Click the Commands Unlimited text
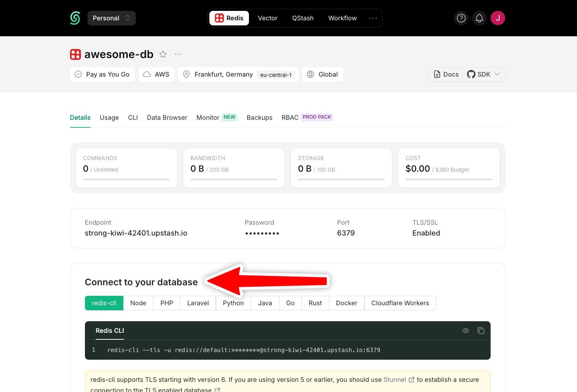The height and width of the screenshot is (392, 577). [x=106, y=170]
